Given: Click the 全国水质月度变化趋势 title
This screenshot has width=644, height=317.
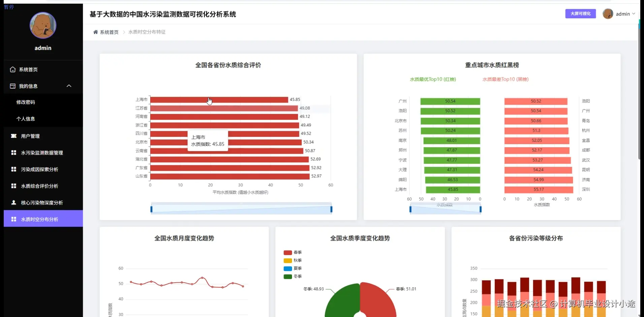Looking at the screenshot, I should point(184,238).
